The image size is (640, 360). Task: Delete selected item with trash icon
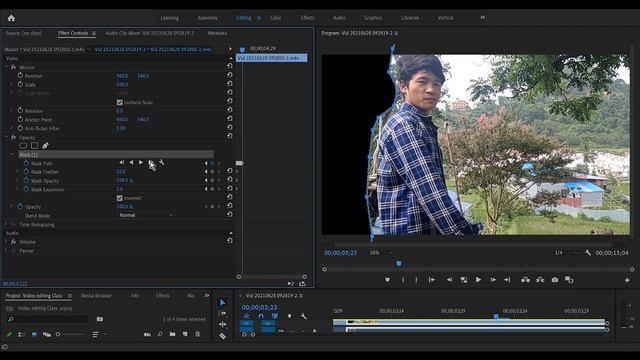(x=198, y=334)
